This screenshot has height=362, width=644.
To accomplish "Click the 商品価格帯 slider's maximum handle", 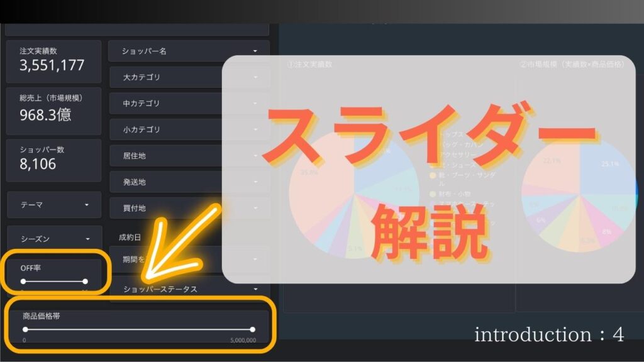I will click(x=253, y=329).
